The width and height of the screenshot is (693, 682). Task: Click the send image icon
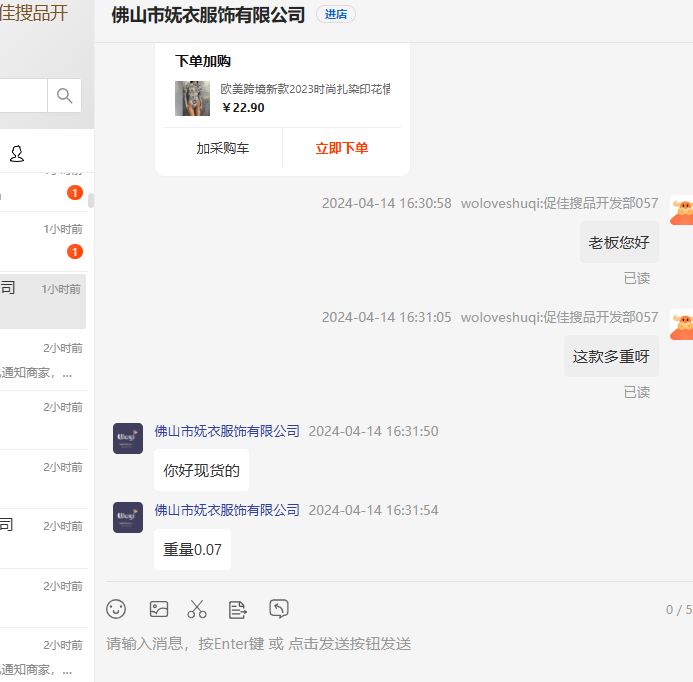pyautogui.click(x=158, y=609)
